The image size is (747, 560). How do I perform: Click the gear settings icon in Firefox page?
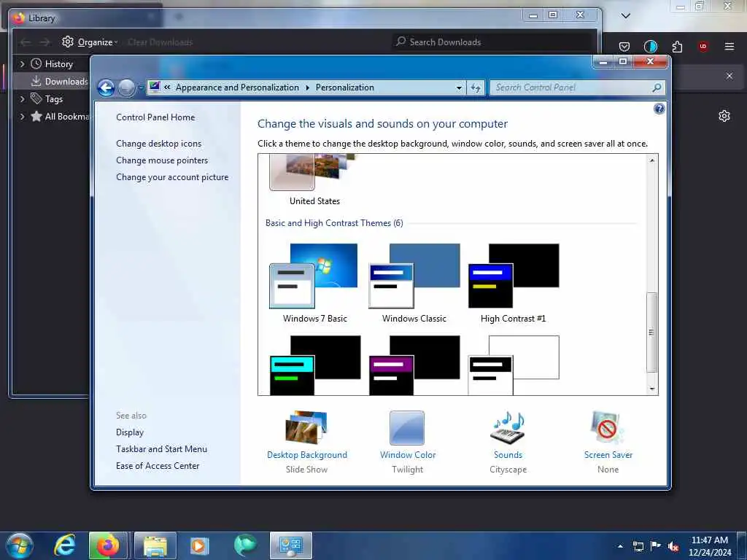[724, 116]
